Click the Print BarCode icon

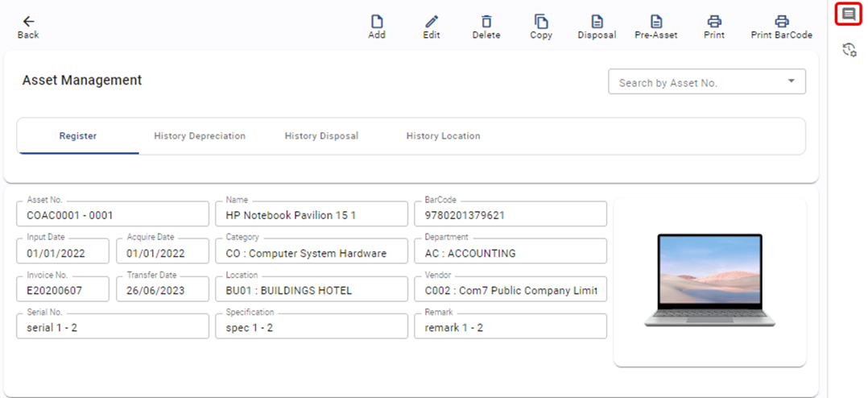[x=781, y=23]
